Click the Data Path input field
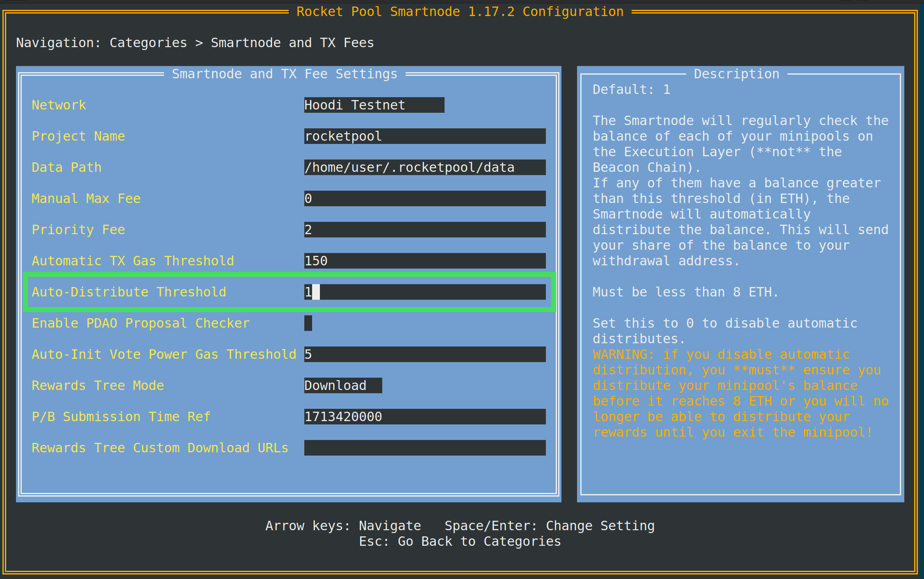924x579 pixels. coord(424,167)
